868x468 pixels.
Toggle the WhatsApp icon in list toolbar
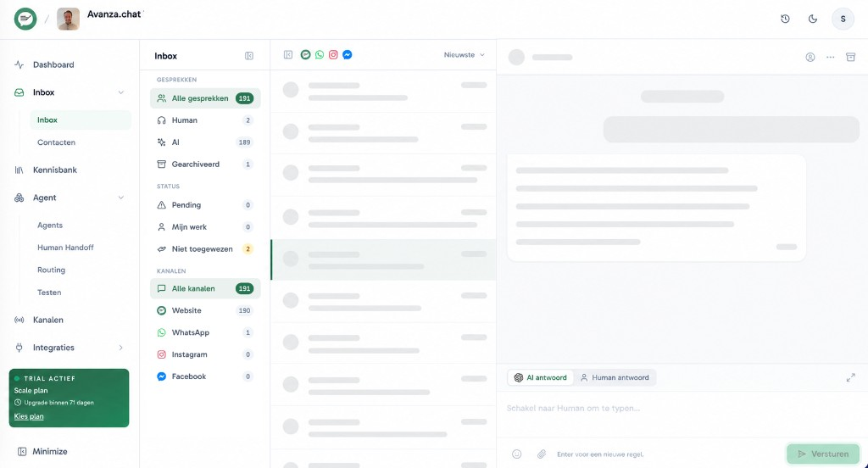click(x=320, y=55)
